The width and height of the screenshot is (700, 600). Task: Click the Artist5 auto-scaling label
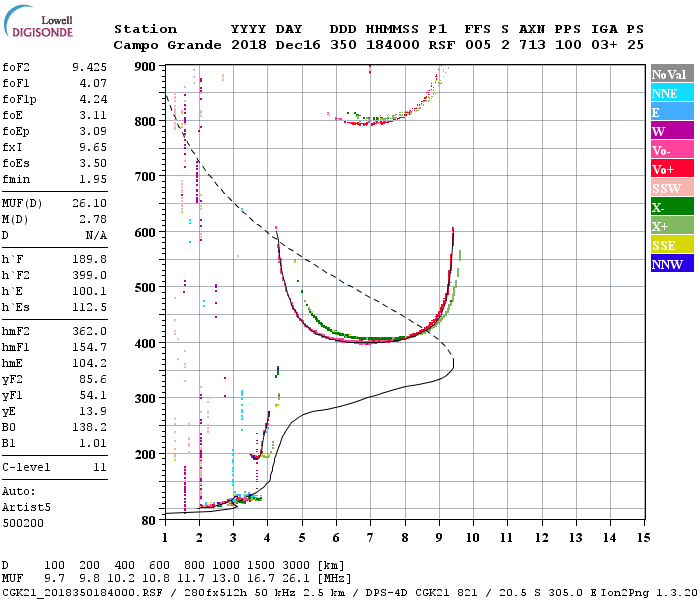point(26,508)
